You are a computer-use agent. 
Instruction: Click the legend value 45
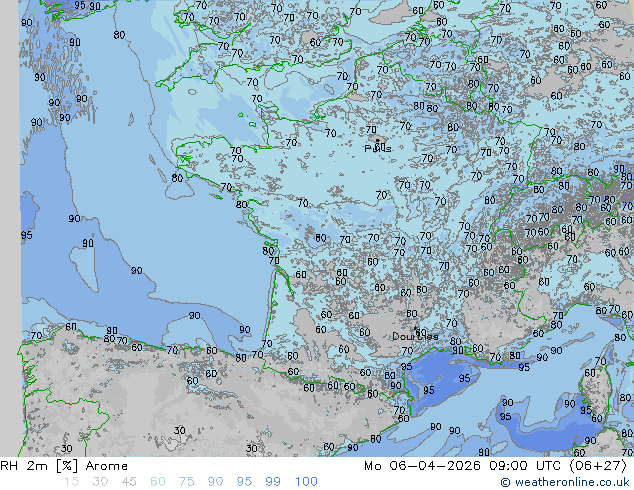[x=129, y=482]
